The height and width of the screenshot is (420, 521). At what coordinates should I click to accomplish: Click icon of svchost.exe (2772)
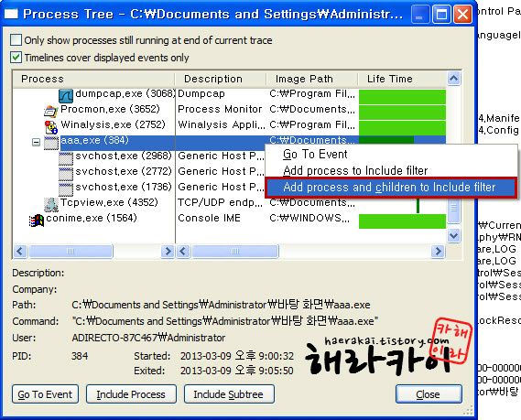click(66, 174)
